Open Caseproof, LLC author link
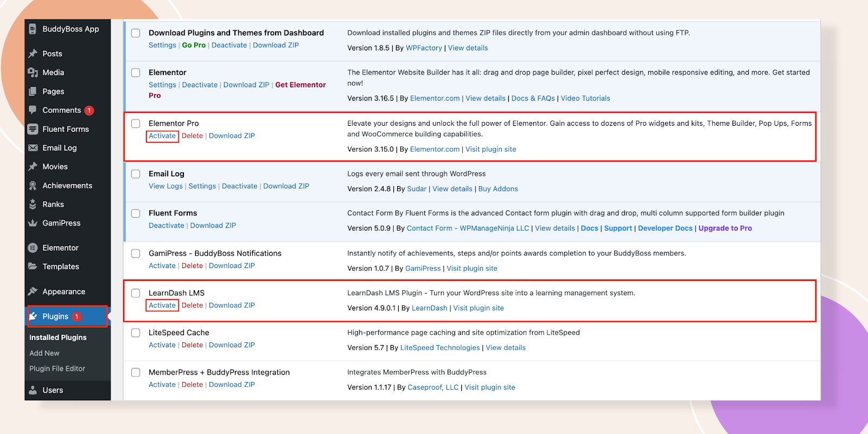The height and width of the screenshot is (434, 868). [x=433, y=387]
